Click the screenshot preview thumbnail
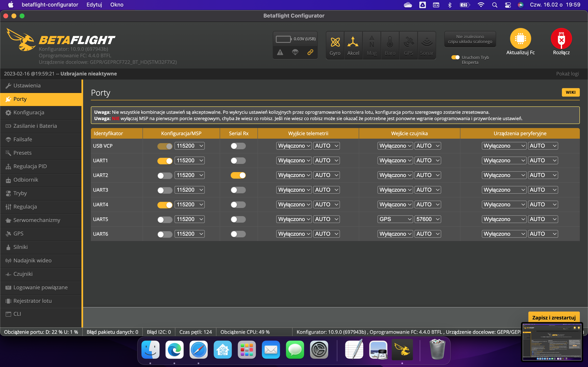The image size is (588, 367). [x=552, y=342]
